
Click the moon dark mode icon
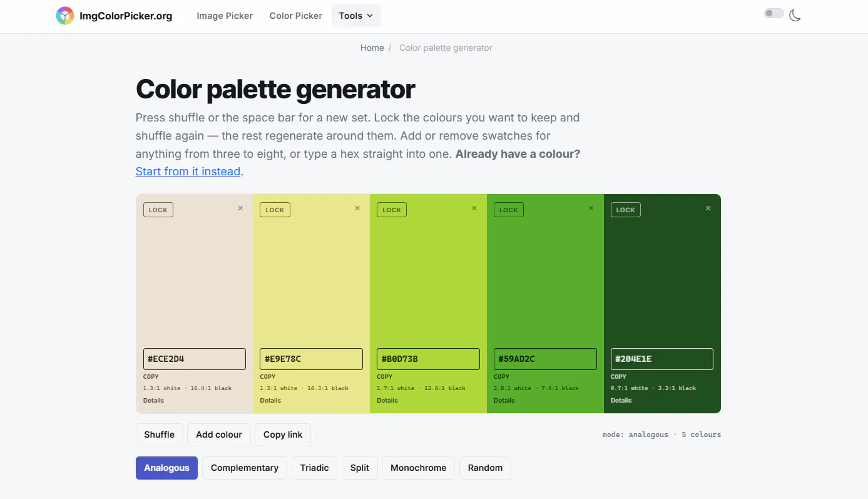pyautogui.click(x=795, y=16)
